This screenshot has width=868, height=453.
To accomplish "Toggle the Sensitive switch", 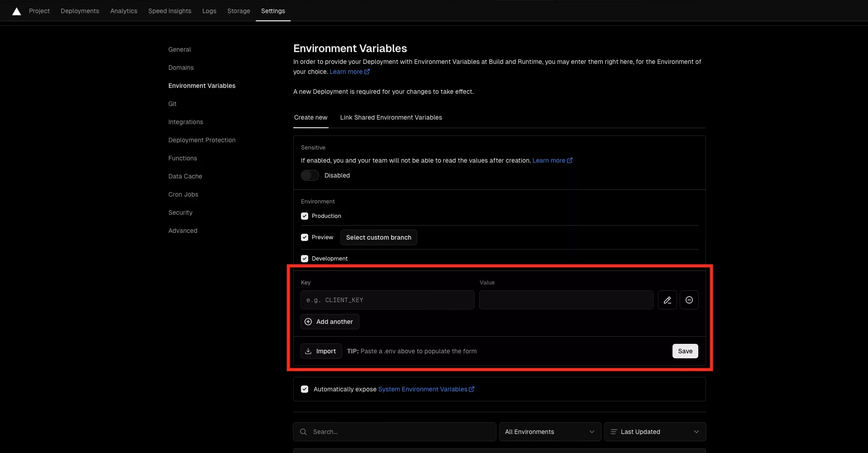I will point(310,175).
